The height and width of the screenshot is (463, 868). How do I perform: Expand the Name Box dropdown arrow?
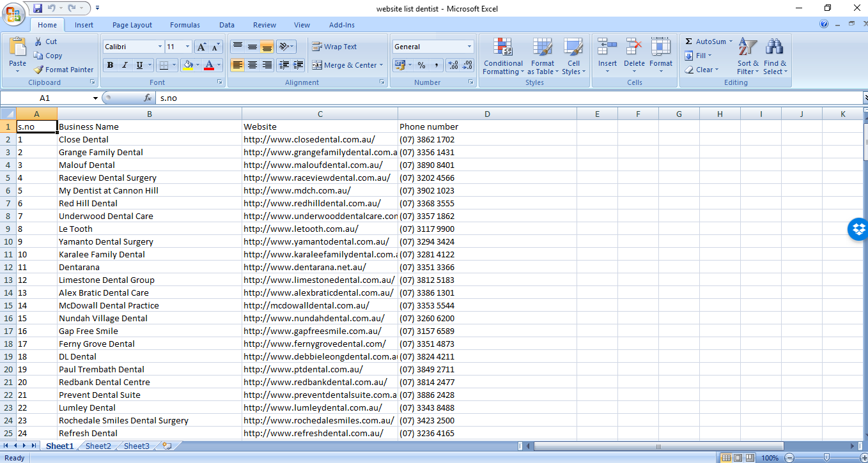click(96, 98)
